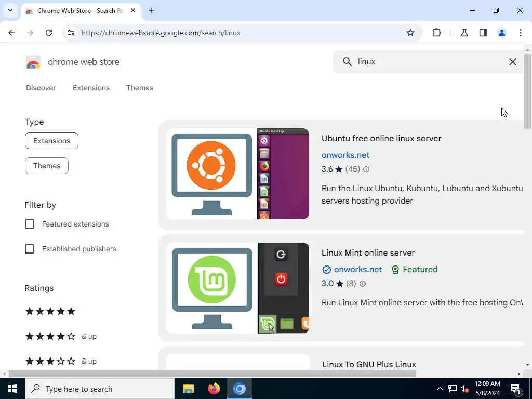Clear the linux search with X icon
The image size is (532, 399).
[x=513, y=62]
